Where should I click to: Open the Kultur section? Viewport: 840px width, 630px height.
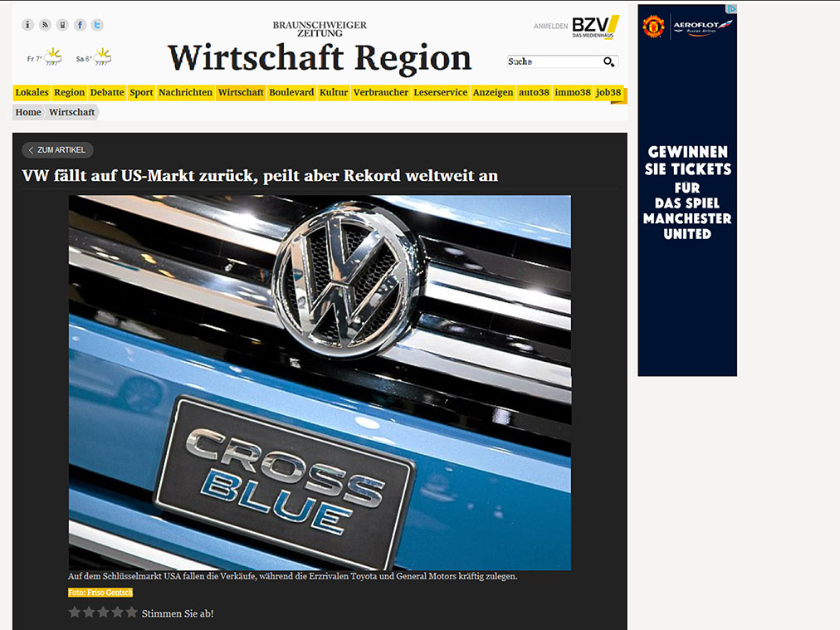tap(334, 92)
